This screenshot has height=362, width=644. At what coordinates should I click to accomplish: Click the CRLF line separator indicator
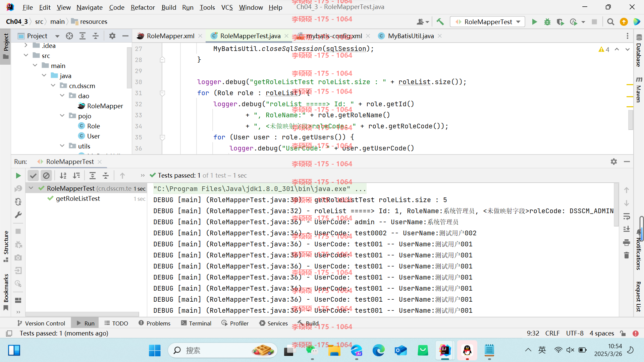pyautogui.click(x=552, y=333)
